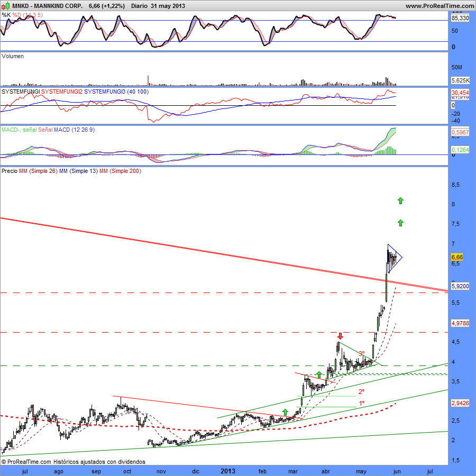Click the %K stochastic label
Image resolution: width=476 pixels, height=476 pixels.
tap(6, 15)
